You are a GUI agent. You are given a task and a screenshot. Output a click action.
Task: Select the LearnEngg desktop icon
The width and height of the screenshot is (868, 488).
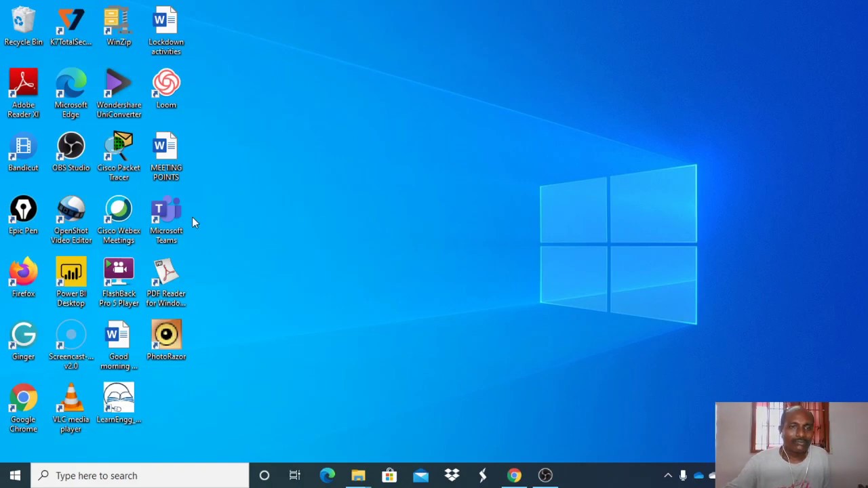click(119, 404)
